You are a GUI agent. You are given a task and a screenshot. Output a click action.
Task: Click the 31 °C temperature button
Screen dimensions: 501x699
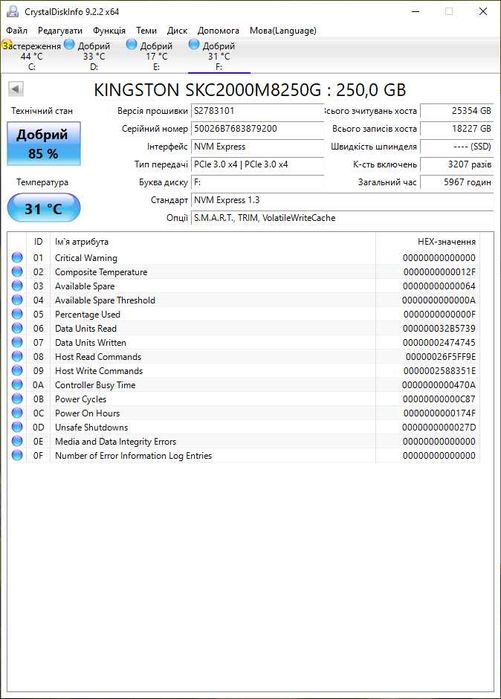coord(44,208)
